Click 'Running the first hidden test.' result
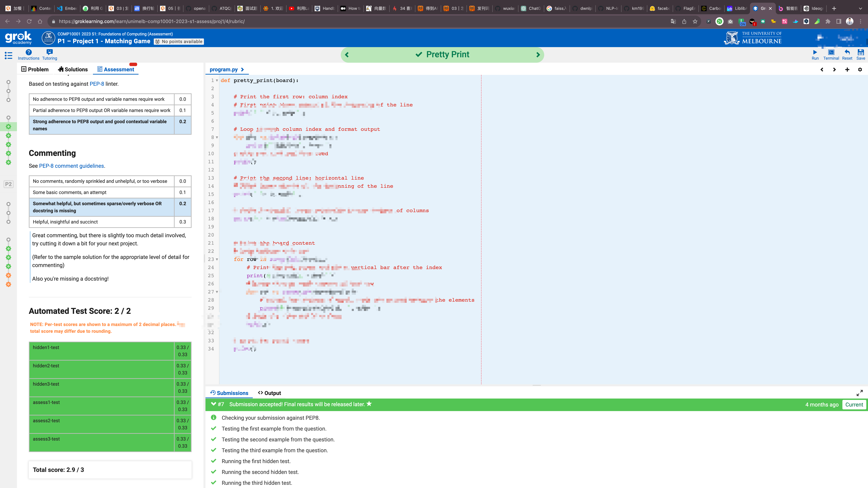The image size is (868, 488). pyautogui.click(x=256, y=461)
